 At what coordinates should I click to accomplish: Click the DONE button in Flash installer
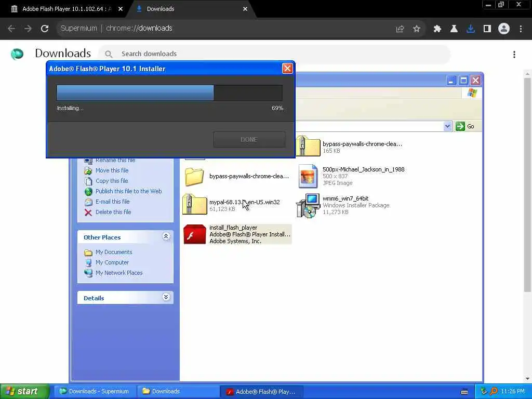(249, 139)
